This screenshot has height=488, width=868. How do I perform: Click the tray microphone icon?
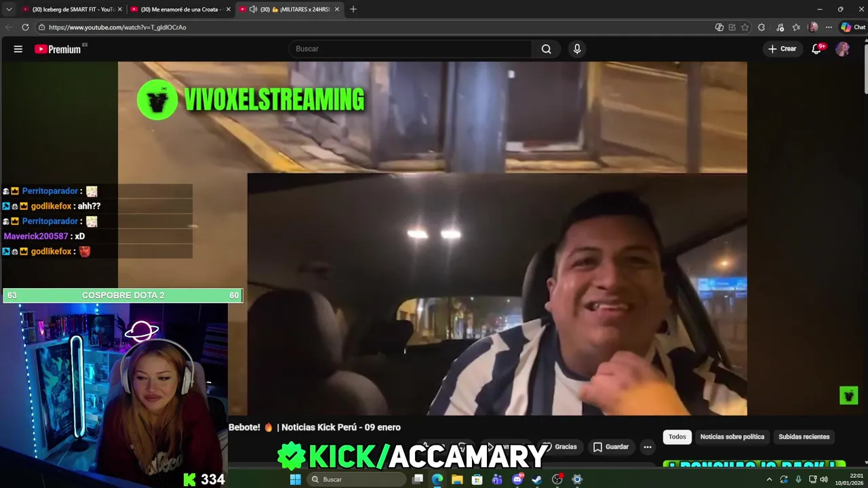(798, 479)
